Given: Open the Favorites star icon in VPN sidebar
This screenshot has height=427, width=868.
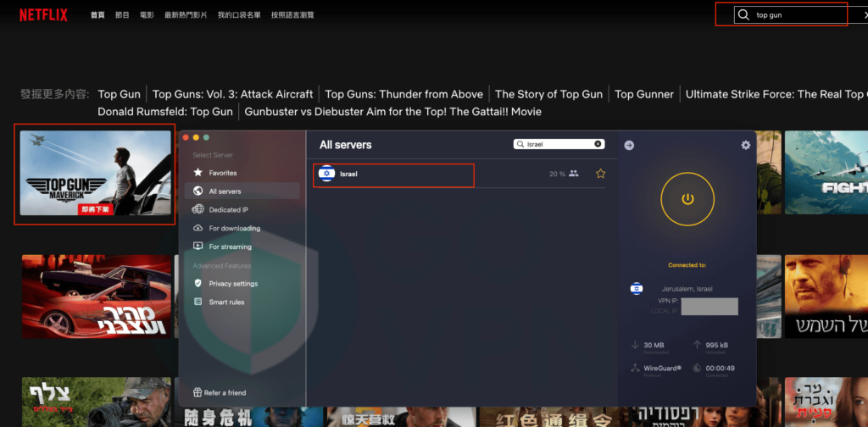Looking at the screenshot, I should [x=198, y=173].
